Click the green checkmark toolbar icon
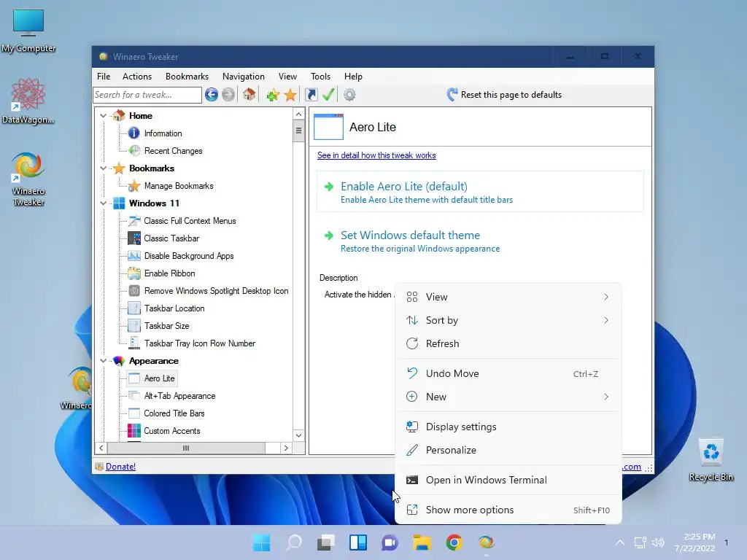The width and height of the screenshot is (747, 560). pyautogui.click(x=328, y=94)
